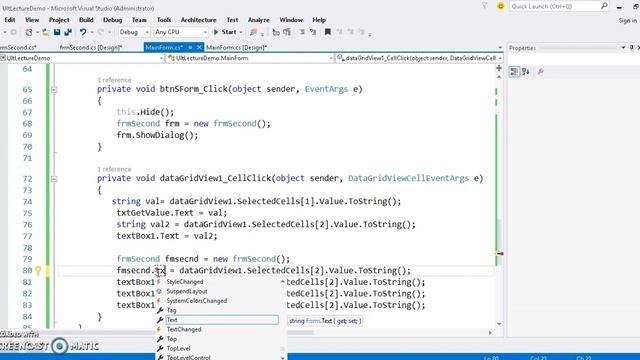Open the Architecture menu
640x360 pixels.
[198, 20]
